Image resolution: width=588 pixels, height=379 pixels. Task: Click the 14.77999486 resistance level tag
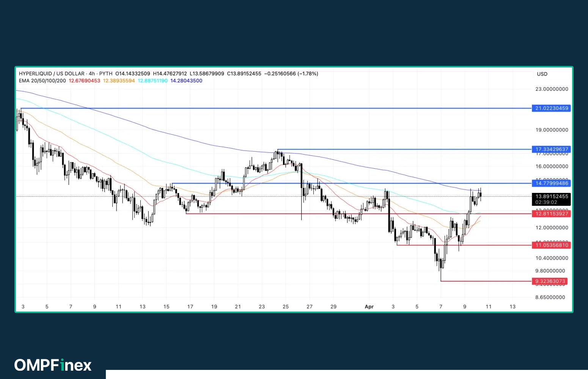552,183
